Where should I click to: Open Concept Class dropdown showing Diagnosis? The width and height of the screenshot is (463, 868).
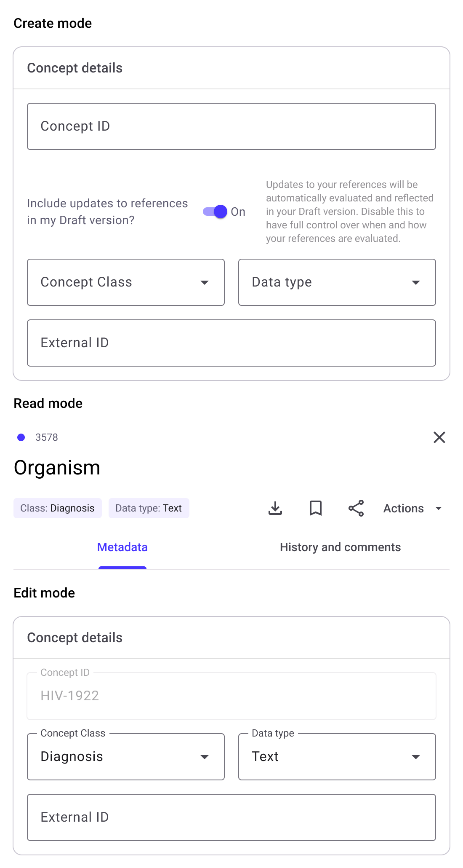click(x=125, y=757)
